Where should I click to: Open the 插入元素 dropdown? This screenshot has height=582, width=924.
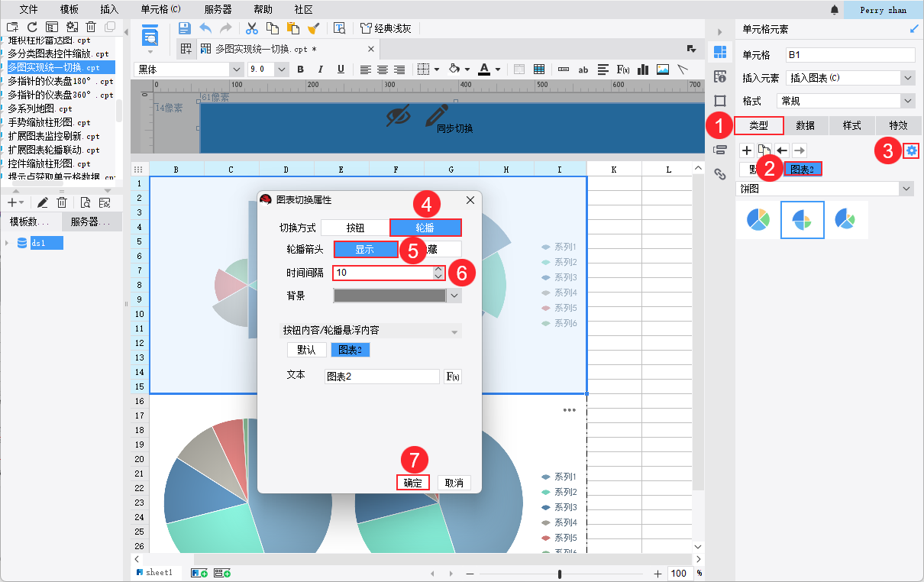(x=851, y=78)
